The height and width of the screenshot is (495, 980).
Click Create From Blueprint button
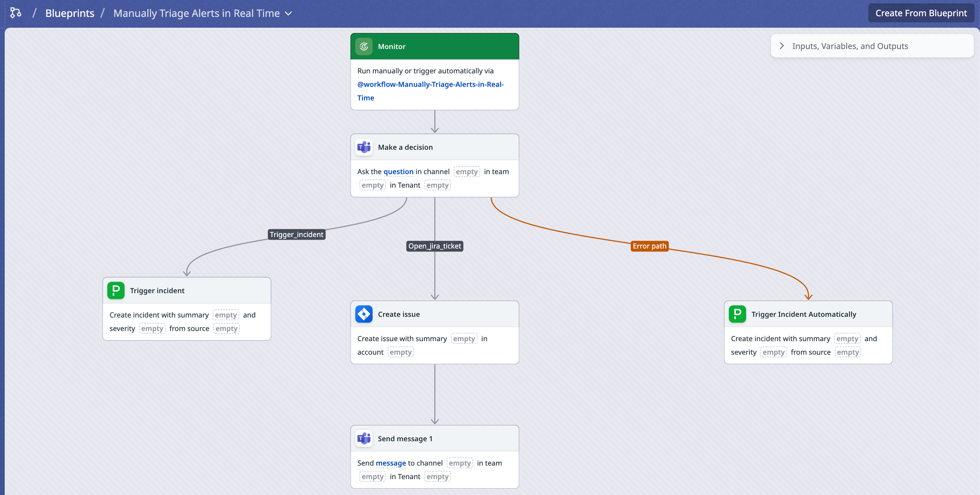(921, 13)
